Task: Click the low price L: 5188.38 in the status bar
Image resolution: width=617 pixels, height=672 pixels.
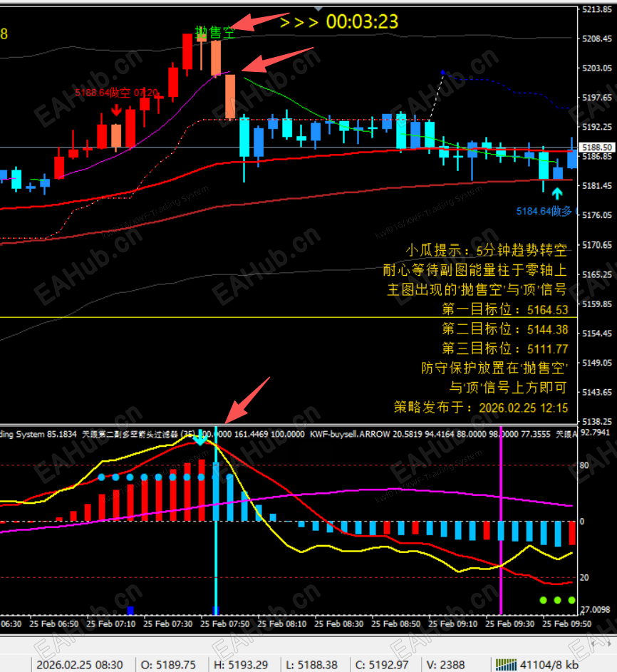Action: 311,665
